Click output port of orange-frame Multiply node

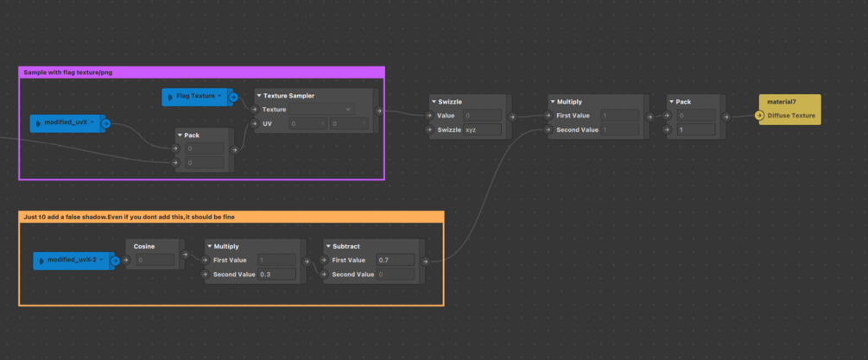[306, 262]
